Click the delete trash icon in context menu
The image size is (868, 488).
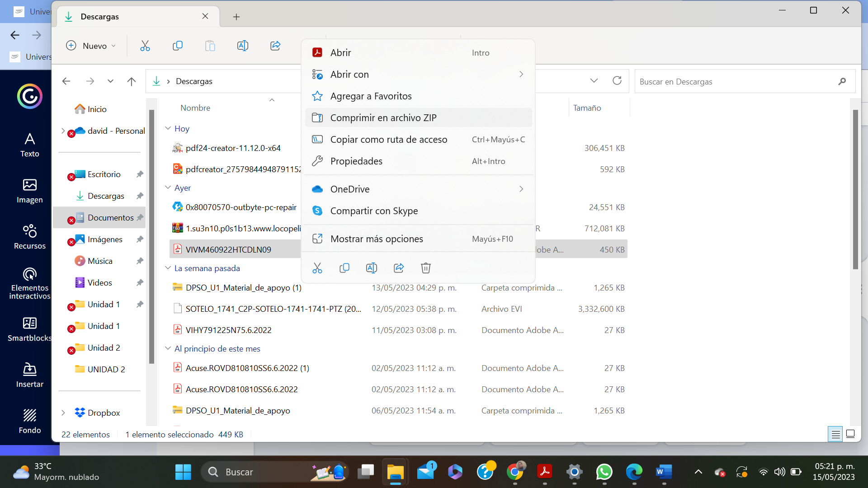tap(425, 268)
